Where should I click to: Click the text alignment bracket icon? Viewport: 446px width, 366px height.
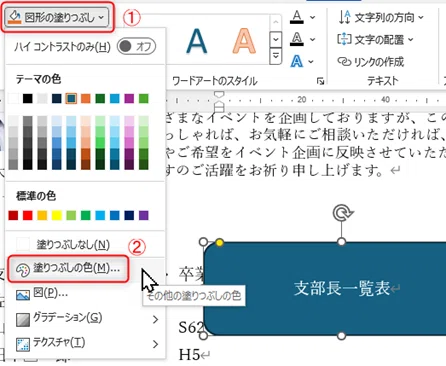(344, 39)
